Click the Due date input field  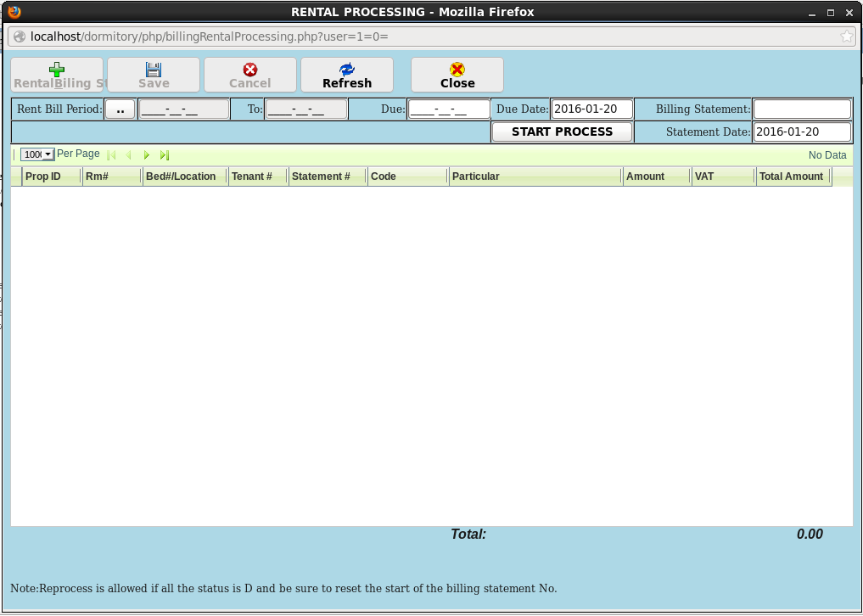click(x=449, y=109)
